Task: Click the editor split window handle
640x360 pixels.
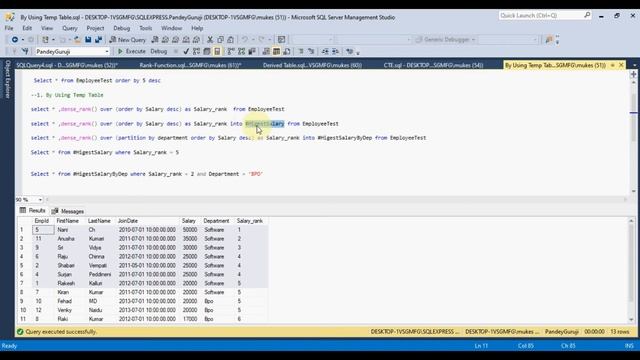Action: pos(633,74)
